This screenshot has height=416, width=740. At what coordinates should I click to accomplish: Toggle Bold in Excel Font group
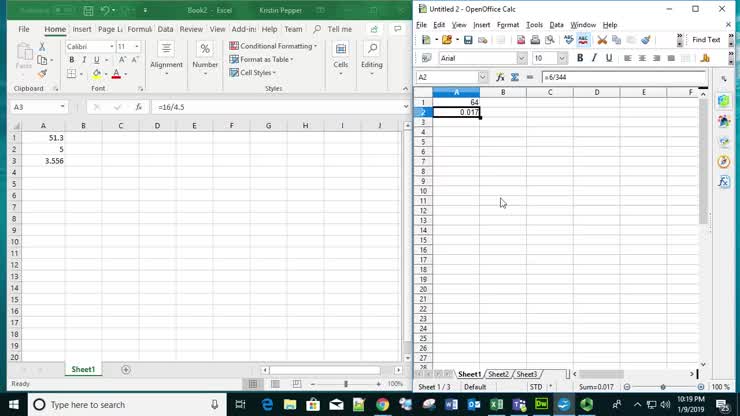pos(72,60)
